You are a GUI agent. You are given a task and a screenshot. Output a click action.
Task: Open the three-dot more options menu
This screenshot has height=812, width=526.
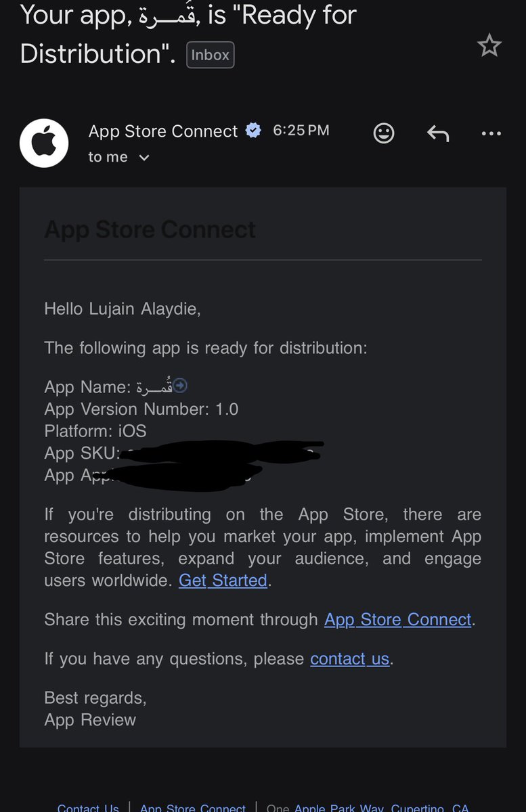click(x=491, y=134)
